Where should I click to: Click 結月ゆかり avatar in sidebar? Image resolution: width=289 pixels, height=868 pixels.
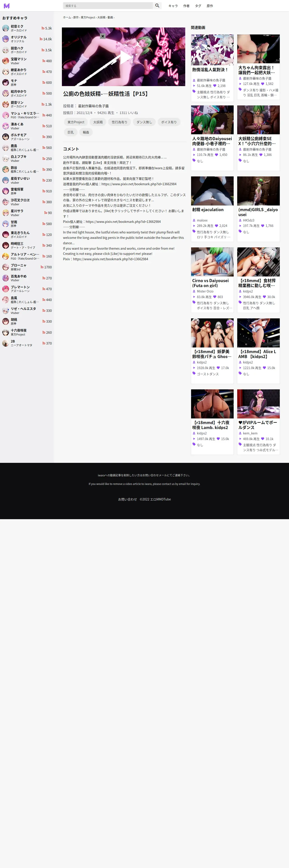coord(6,93)
